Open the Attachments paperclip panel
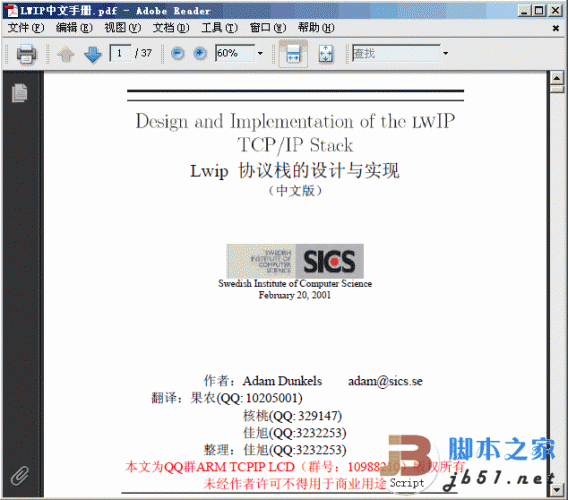 20,476
